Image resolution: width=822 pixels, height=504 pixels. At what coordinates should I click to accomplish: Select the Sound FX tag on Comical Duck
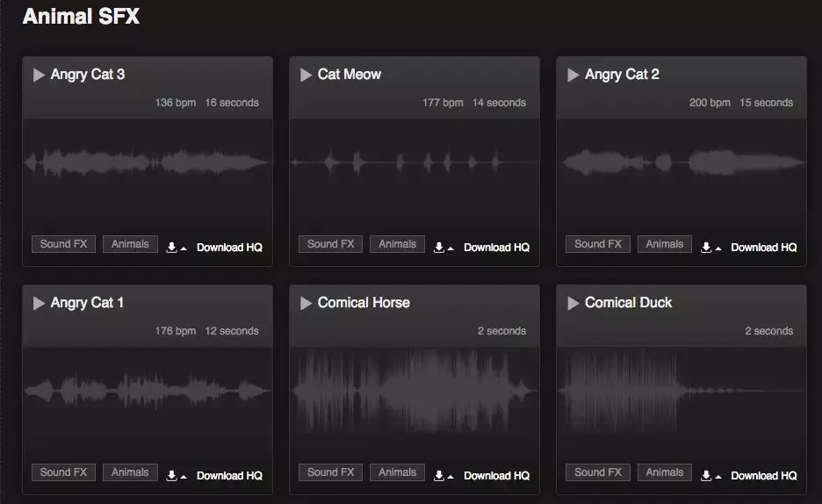598,472
